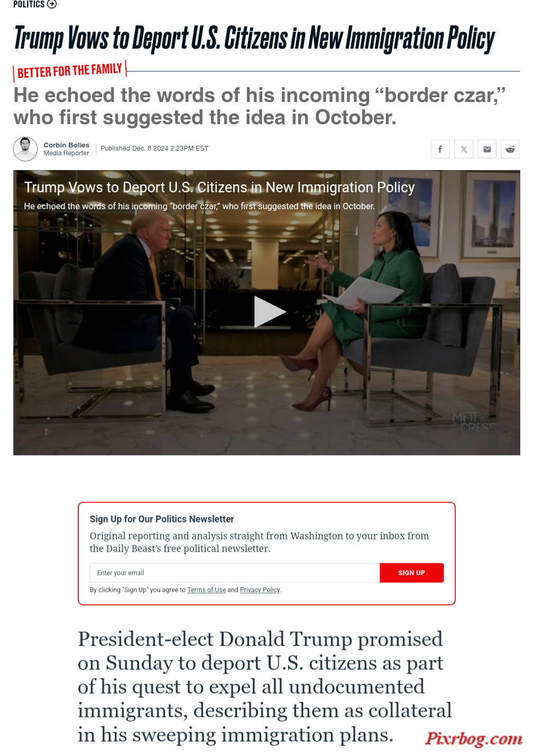This screenshot has width=533, height=756.
Task: Open Corbin Bolies author page
Action: [66, 145]
